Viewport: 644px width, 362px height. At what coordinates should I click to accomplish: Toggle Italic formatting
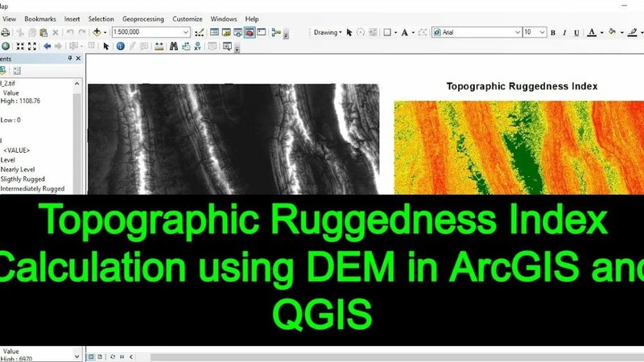point(565,32)
